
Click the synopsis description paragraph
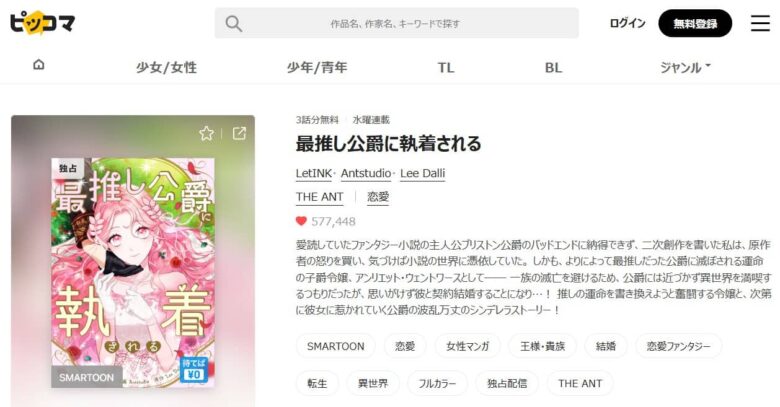[x=533, y=277]
